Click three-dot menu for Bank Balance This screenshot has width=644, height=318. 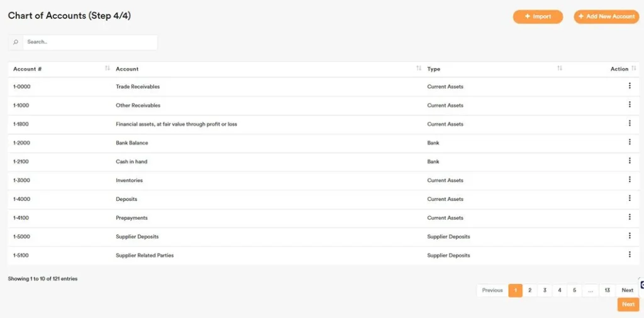[629, 142]
